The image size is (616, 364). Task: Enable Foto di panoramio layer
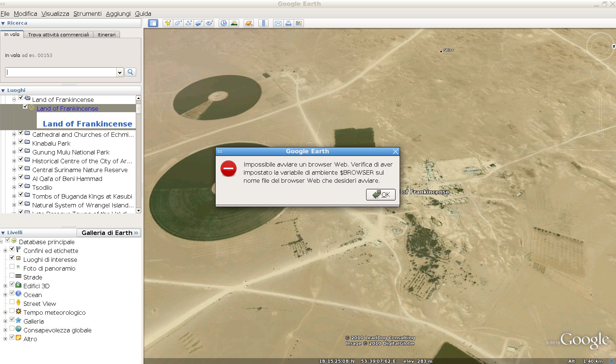[x=12, y=266]
